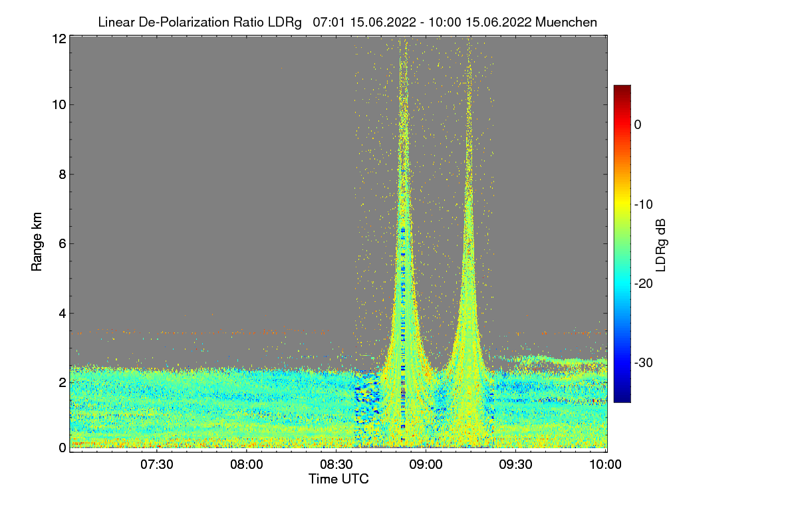
Task: Click the colorbar 0 dB tick label
Action: (638, 124)
